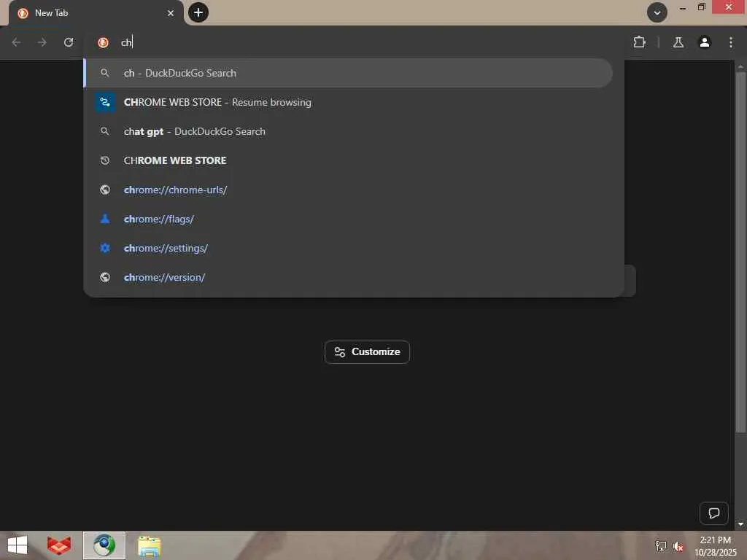Open the red app icon on taskbar
The height and width of the screenshot is (560, 747).
click(x=58, y=545)
